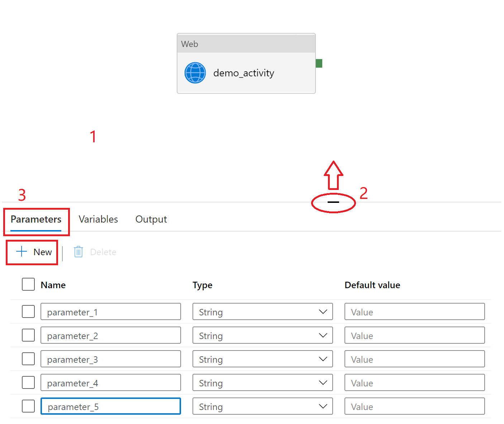Image resolution: width=504 pixels, height=424 pixels.
Task: Click the trash can Delete icon
Action: click(x=78, y=252)
